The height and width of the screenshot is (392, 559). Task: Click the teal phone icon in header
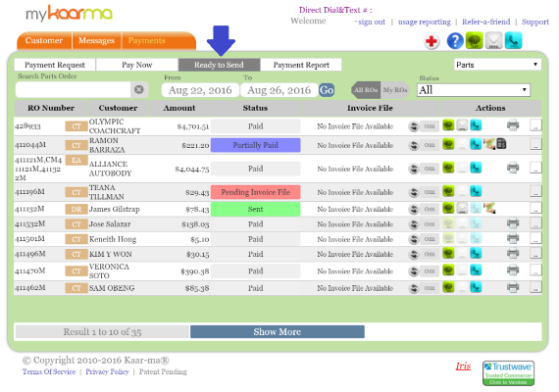click(x=513, y=40)
